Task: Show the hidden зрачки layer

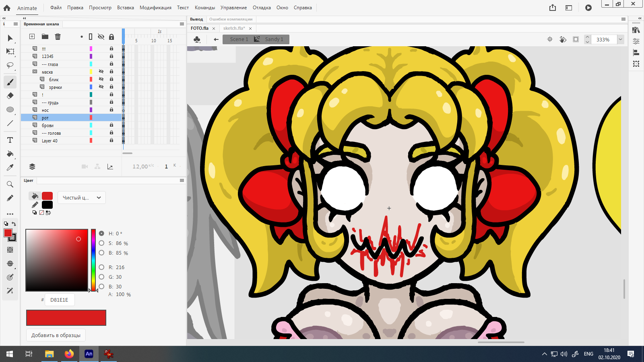Action: point(101,87)
